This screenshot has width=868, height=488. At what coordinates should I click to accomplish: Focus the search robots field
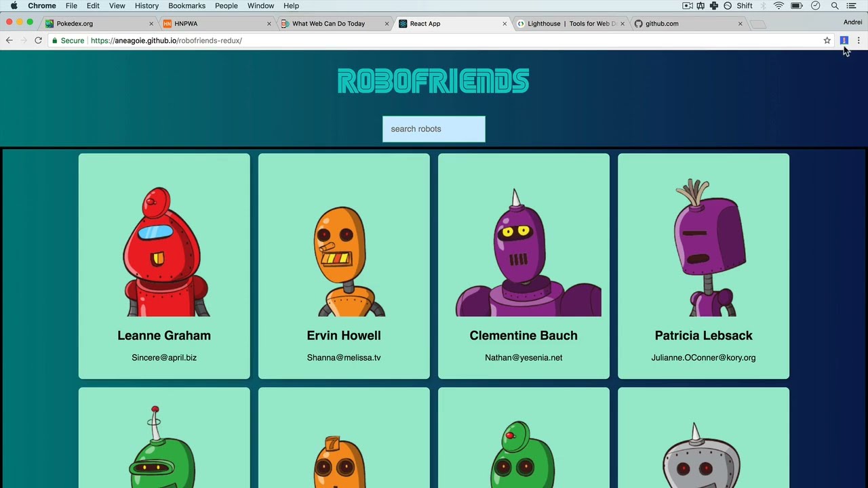pyautogui.click(x=434, y=129)
